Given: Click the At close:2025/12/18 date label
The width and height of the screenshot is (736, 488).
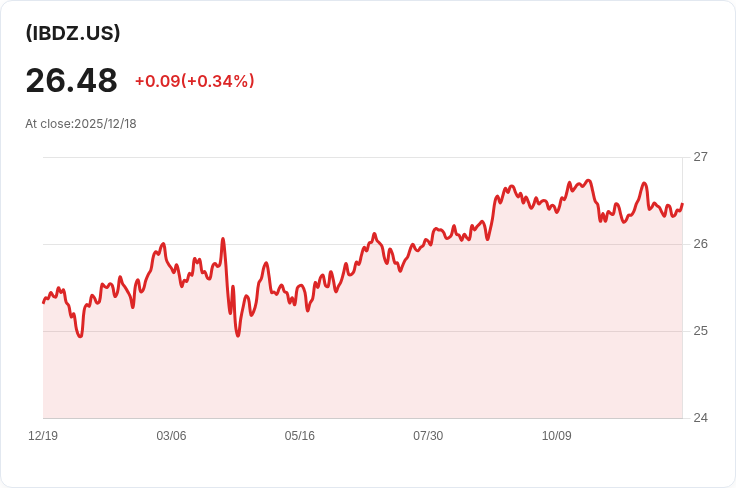Looking at the screenshot, I should pyautogui.click(x=81, y=124).
